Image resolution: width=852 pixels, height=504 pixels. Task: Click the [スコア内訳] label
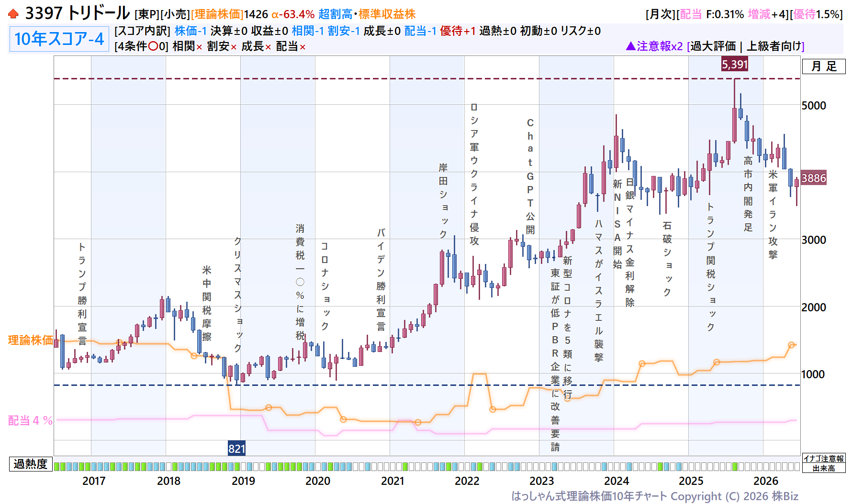pos(143,31)
